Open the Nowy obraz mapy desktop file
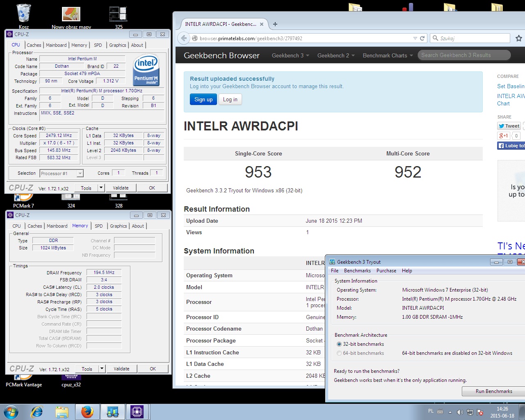The width and height of the screenshot is (525, 420). pyautogui.click(x=71, y=16)
